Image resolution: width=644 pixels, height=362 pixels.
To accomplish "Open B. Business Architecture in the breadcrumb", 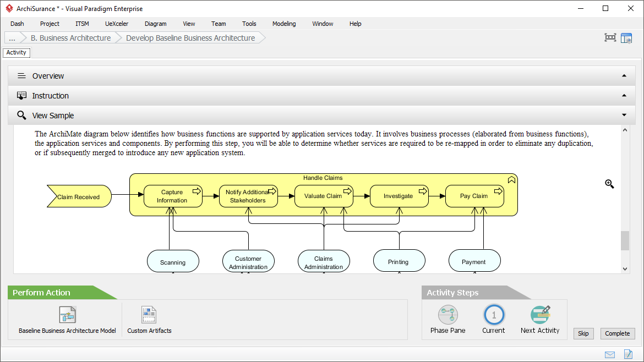I will [70, 37].
